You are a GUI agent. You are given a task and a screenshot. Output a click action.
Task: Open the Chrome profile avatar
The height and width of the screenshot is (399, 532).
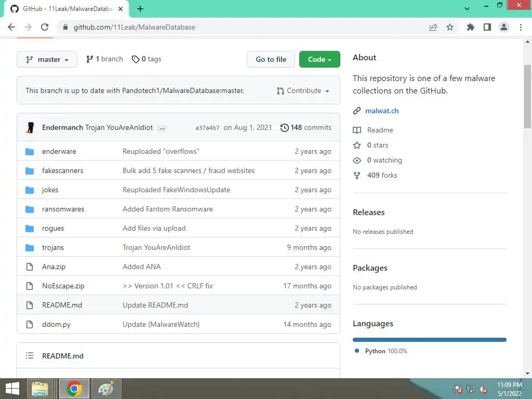504,27
